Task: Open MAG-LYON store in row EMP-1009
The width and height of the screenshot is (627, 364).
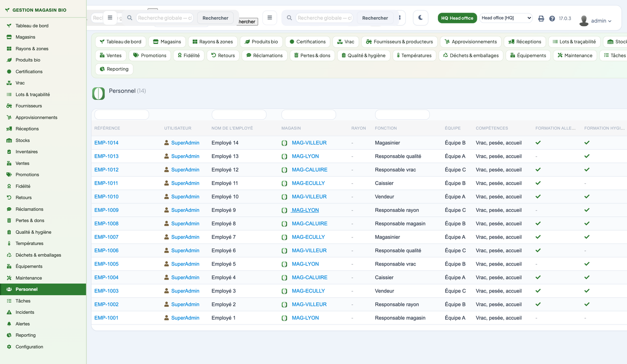Action: coord(305,210)
